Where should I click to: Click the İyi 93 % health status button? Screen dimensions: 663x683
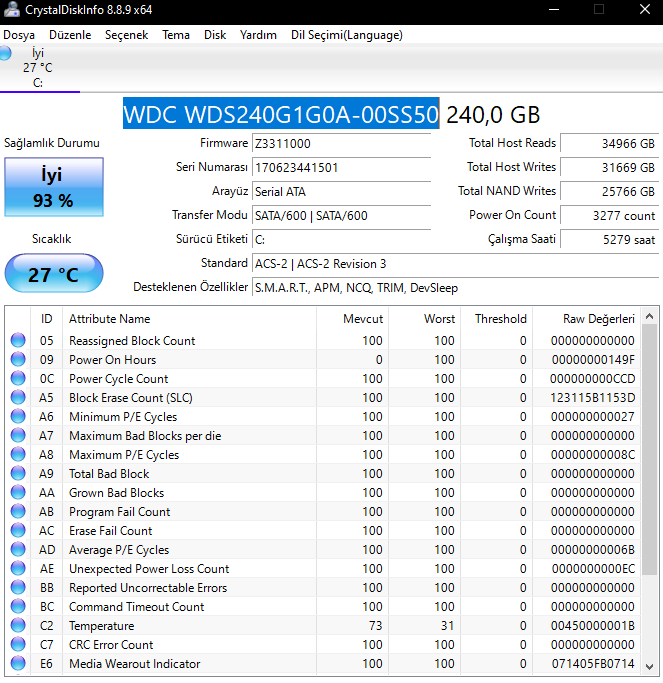54,187
